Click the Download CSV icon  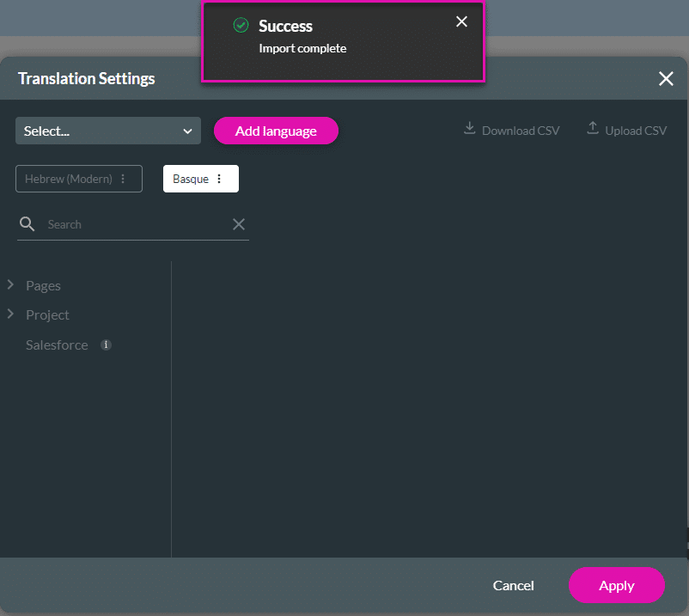click(469, 129)
